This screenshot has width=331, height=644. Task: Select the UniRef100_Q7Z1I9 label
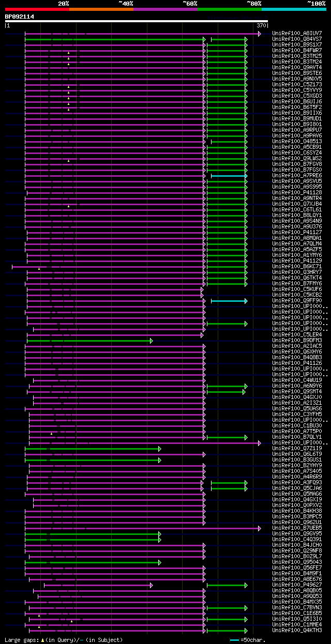297,449
